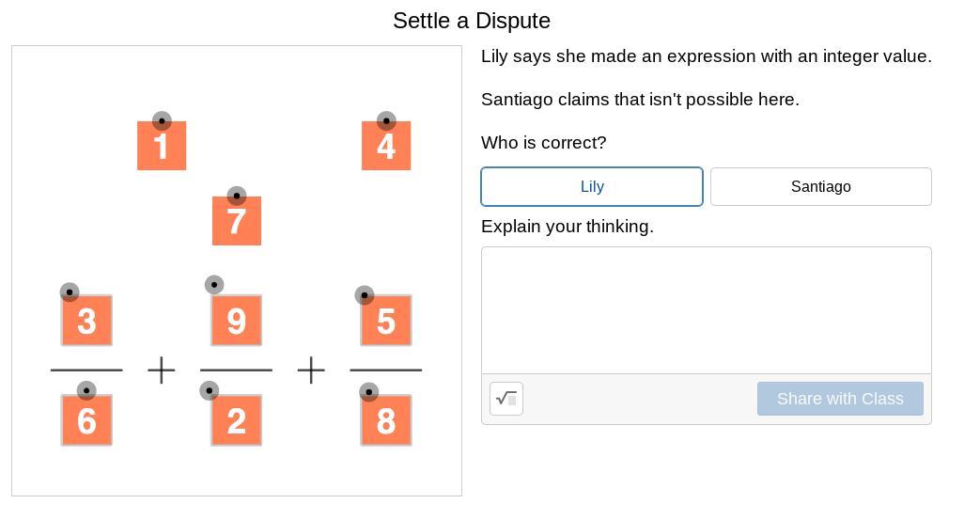Click inside the explain your thinking text box
Viewport: 980px width, 520px height.
(707, 310)
